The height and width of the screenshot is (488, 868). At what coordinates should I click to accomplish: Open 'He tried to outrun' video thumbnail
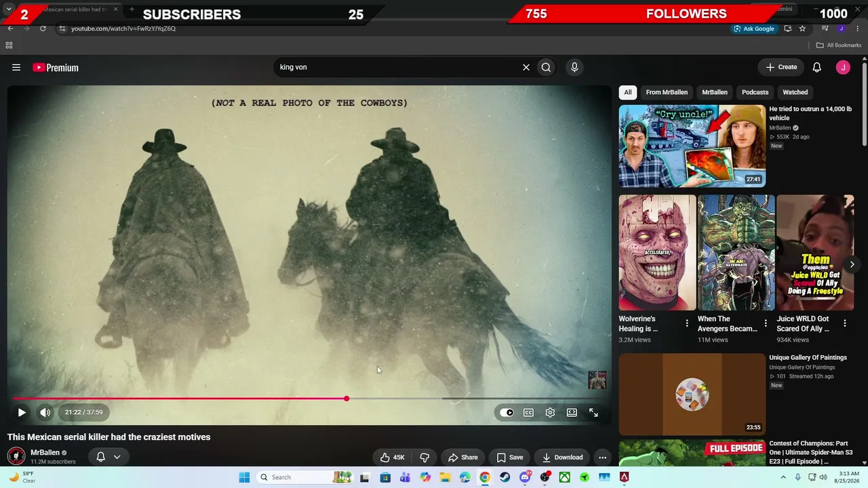pos(692,146)
